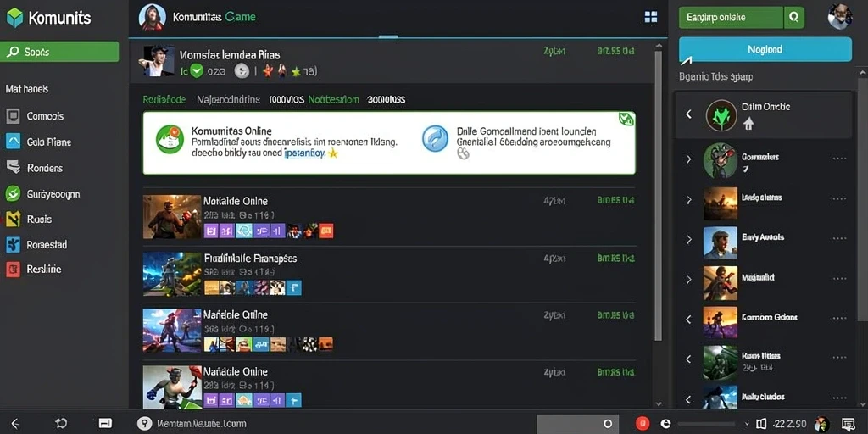Viewport: 868px width, 434px height.
Task: Click the bottom bar refresh icon
Action: (61, 424)
